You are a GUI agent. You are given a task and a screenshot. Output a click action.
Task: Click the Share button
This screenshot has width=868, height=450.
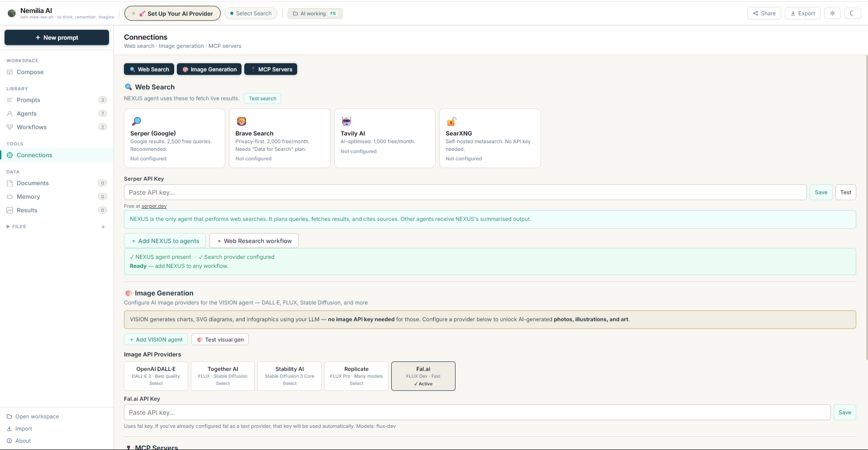764,14
